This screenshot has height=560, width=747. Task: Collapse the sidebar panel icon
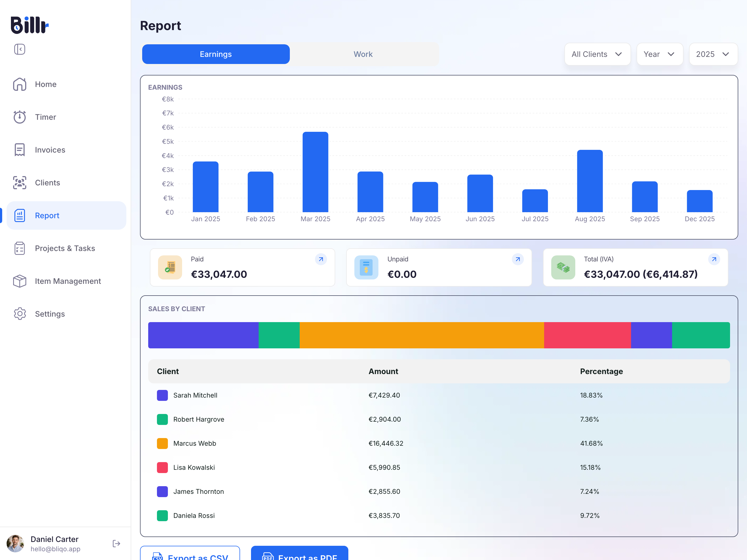[20, 49]
